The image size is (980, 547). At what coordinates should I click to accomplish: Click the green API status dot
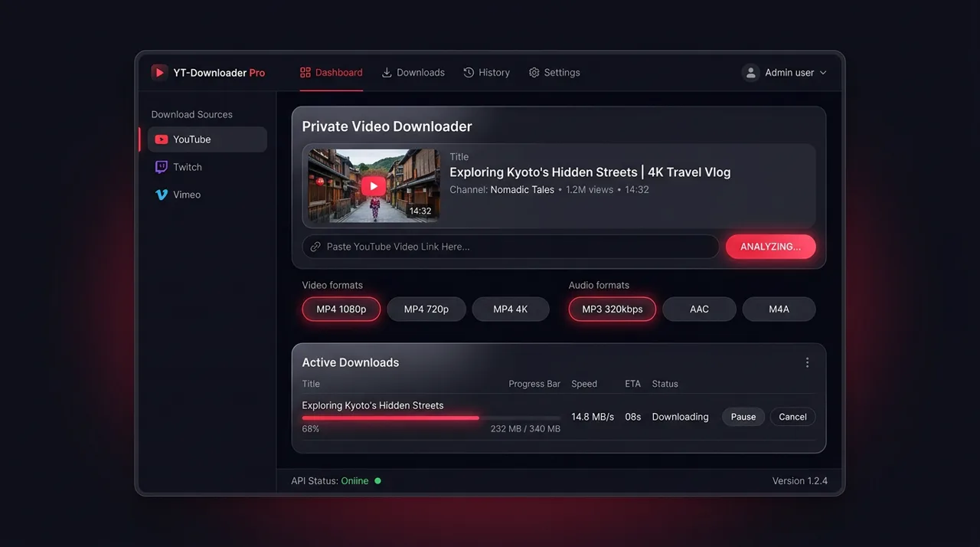pos(378,481)
